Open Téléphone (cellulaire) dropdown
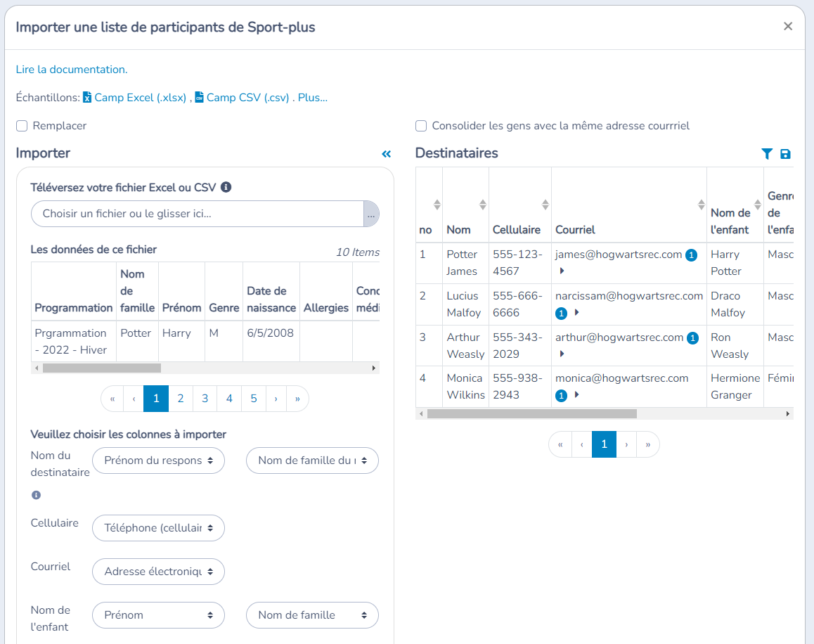This screenshot has height=644, width=814. coord(158,528)
